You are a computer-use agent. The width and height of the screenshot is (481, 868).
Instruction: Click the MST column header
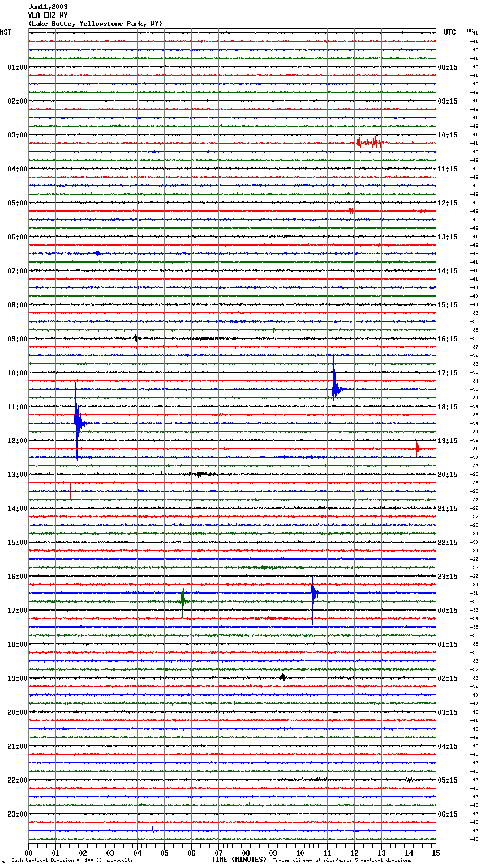click(6, 32)
